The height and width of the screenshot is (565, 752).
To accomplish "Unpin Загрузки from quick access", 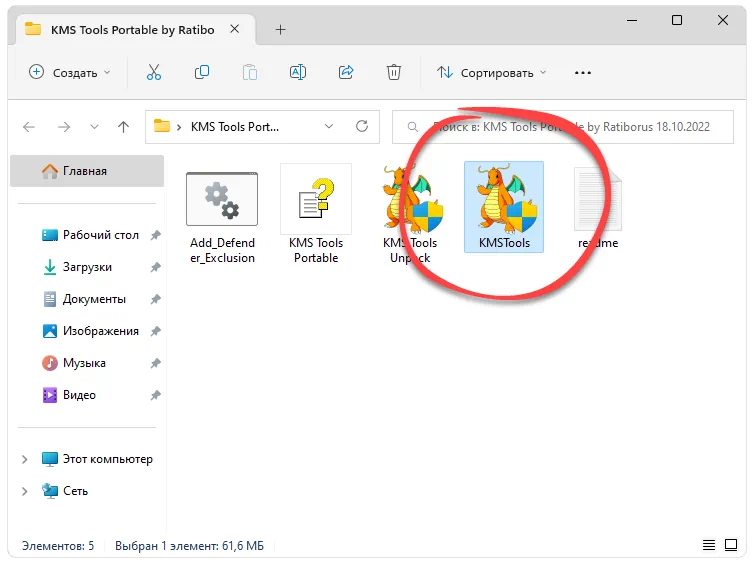I will pyautogui.click(x=155, y=267).
